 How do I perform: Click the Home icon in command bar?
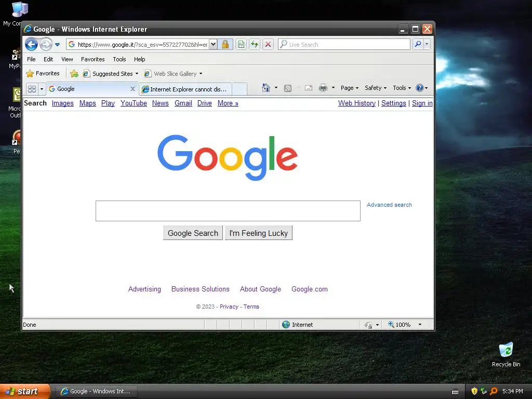pos(266,88)
